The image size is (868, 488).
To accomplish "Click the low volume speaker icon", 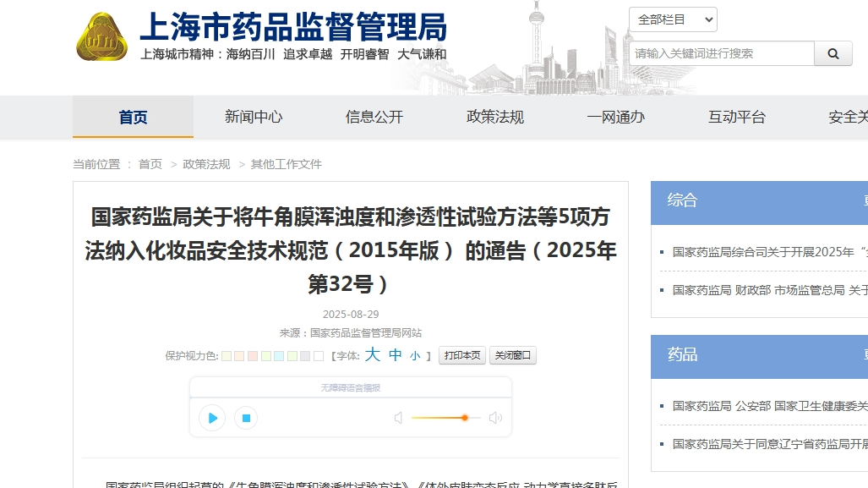I will click(x=398, y=418).
